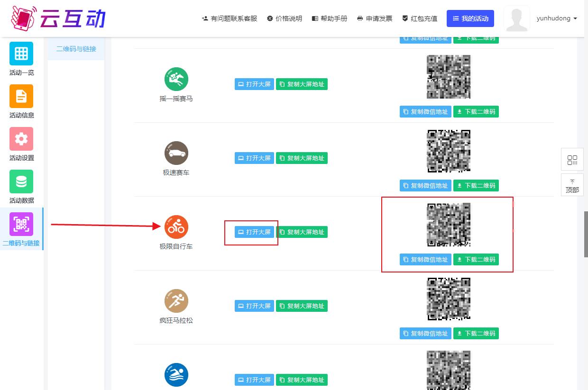This screenshot has width=588, height=390.
Task: Click the 摇一摇赛马 horse racing icon
Action: (x=176, y=79)
